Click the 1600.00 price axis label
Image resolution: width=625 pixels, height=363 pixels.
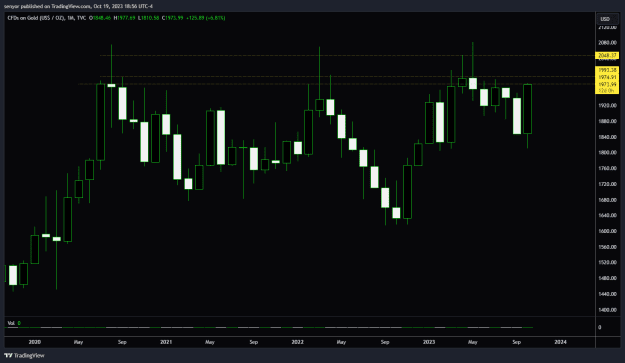(607, 231)
